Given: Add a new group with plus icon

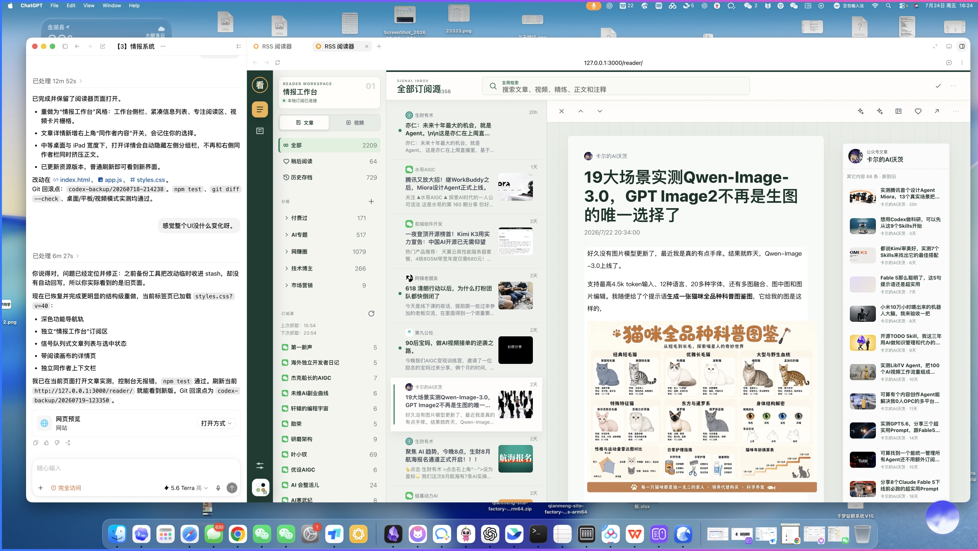Looking at the screenshot, I should click(371, 202).
